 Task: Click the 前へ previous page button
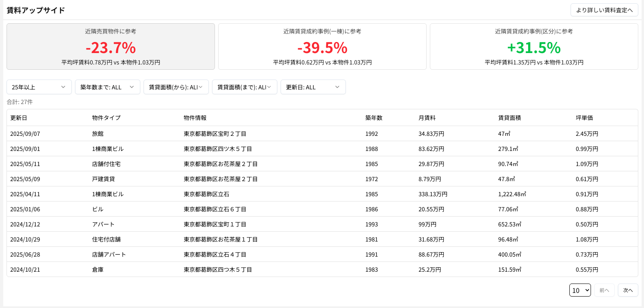604,290
